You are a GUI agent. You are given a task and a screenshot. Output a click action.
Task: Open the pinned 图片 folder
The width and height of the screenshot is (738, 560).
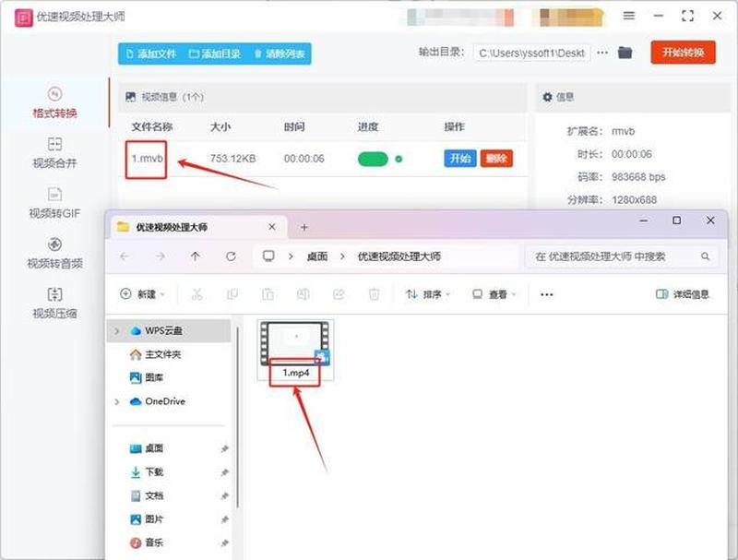tap(147, 519)
